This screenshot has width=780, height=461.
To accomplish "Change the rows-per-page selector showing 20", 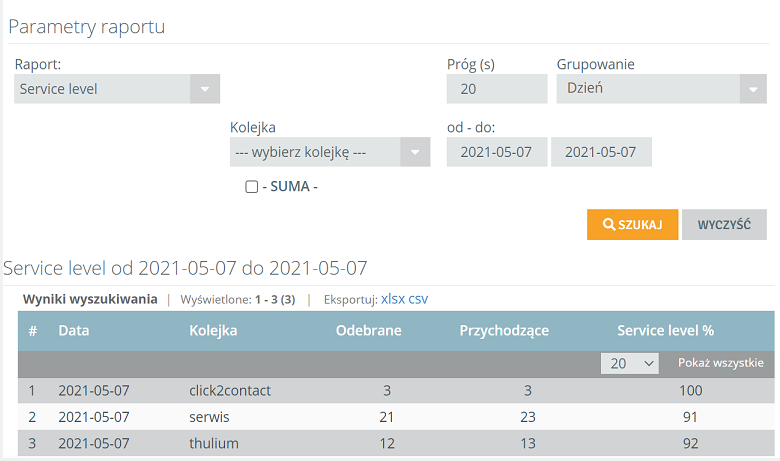I will [x=630, y=364].
